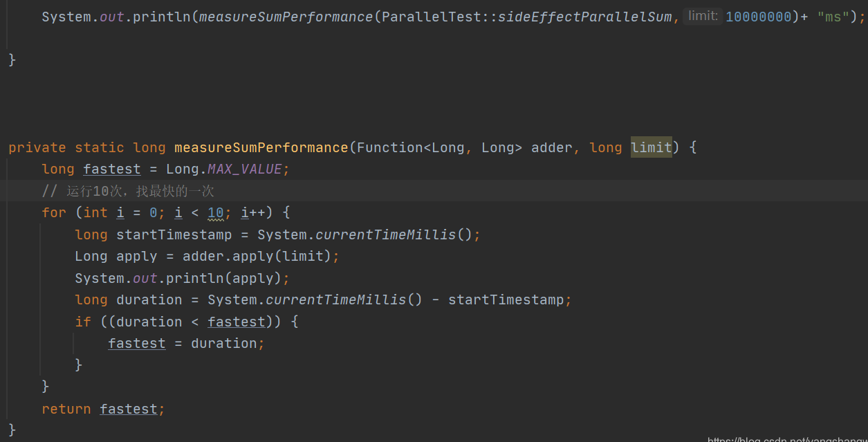Image resolution: width=868 pixels, height=442 pixels.
Task: Click the 'fastest = duration' assignment
Action: point(183,343)
